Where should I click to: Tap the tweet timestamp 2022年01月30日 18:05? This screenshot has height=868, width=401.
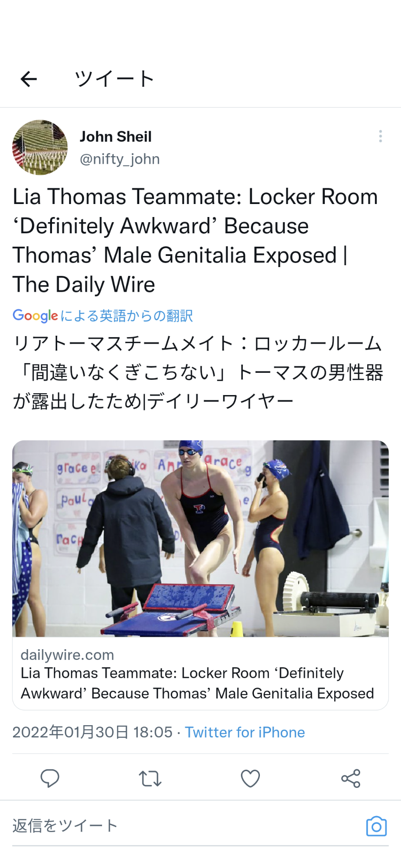coord(92,732)
